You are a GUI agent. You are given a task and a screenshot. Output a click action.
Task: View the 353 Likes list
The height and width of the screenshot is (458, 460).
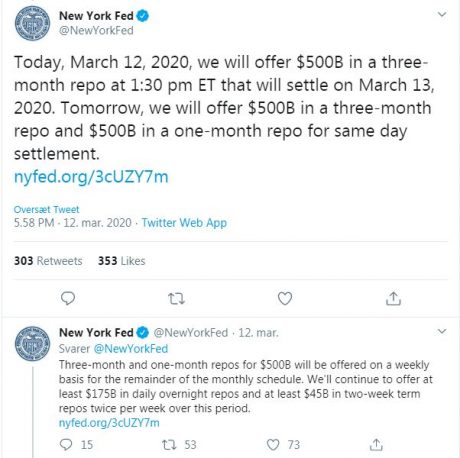coord(121,261)
